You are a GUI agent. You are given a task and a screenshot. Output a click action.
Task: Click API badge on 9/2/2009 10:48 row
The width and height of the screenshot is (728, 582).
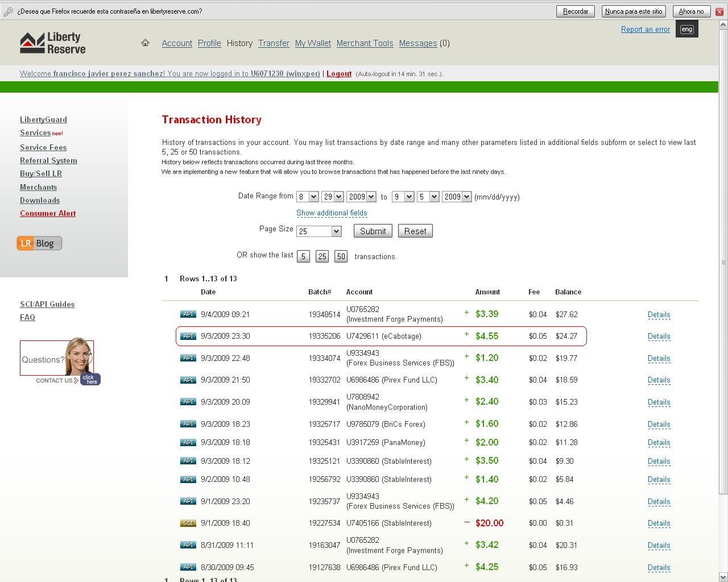tap(188, 479)
